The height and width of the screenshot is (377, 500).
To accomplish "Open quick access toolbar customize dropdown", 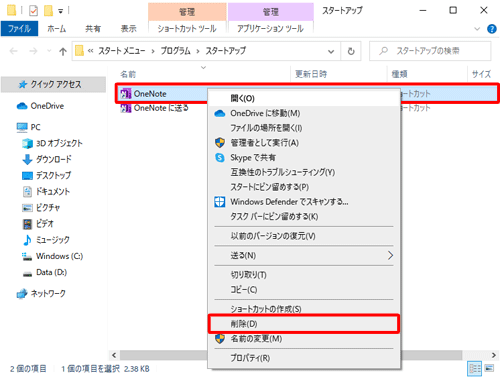I will [61, 12].
